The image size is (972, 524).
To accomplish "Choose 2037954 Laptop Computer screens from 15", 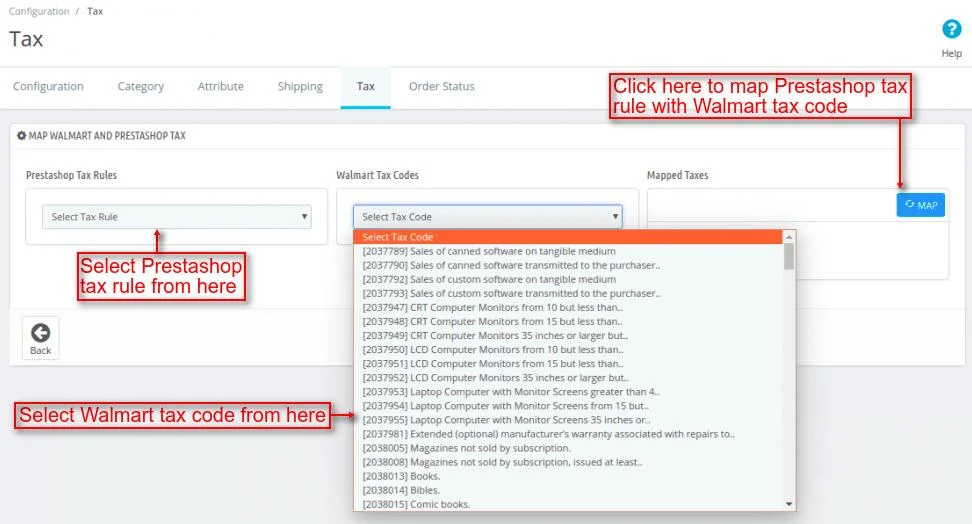I will pos(568,406).
